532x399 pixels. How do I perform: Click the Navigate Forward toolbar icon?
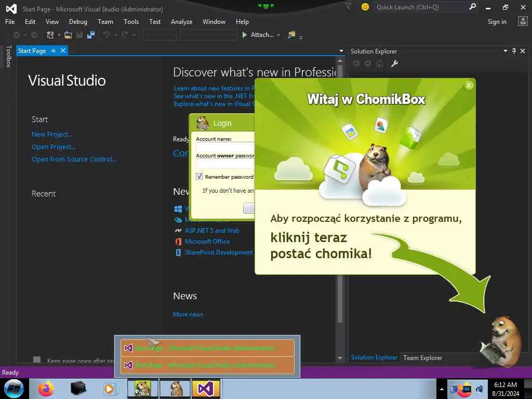tap(34, 35)
